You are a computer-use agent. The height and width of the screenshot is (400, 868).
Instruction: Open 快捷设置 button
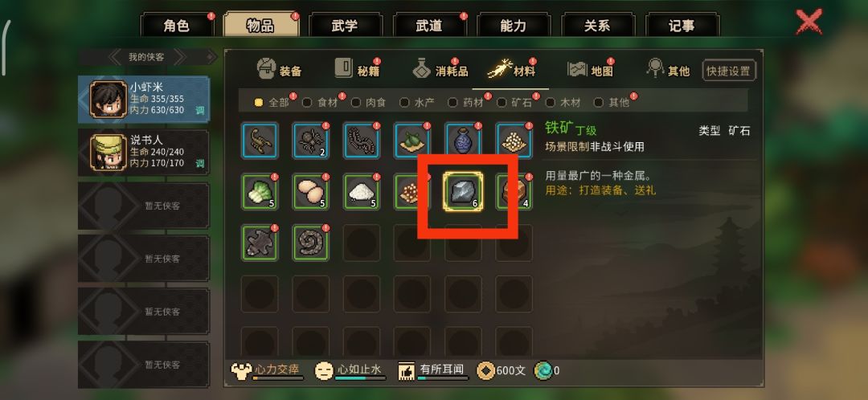tap(728, 71)
